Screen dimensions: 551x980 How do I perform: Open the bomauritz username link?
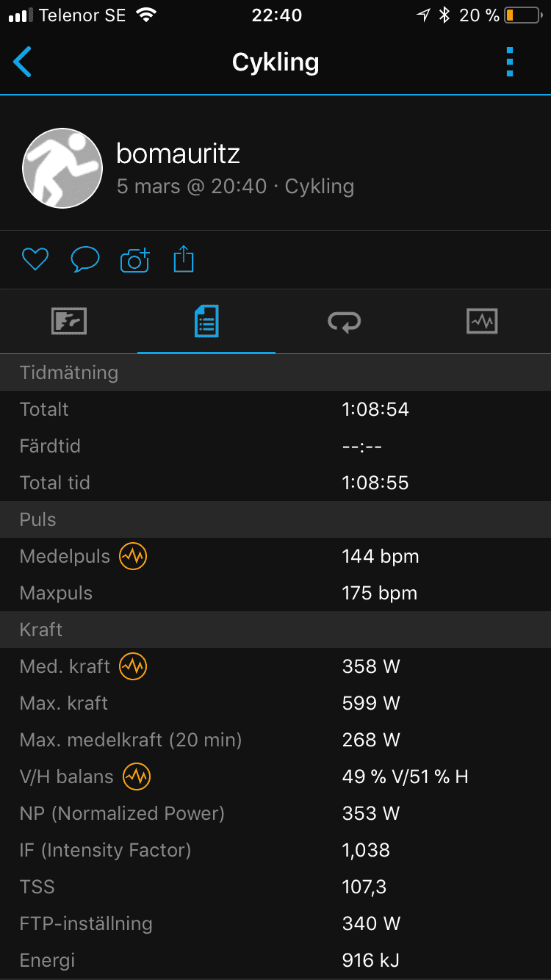pos(178,154)
